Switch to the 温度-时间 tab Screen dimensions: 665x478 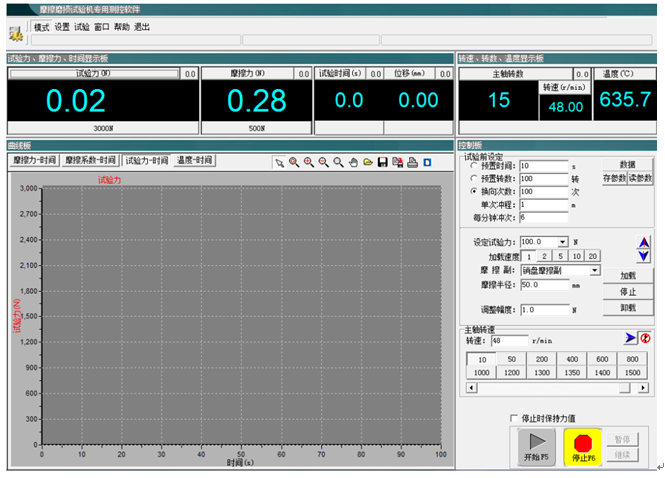point(194,160)
